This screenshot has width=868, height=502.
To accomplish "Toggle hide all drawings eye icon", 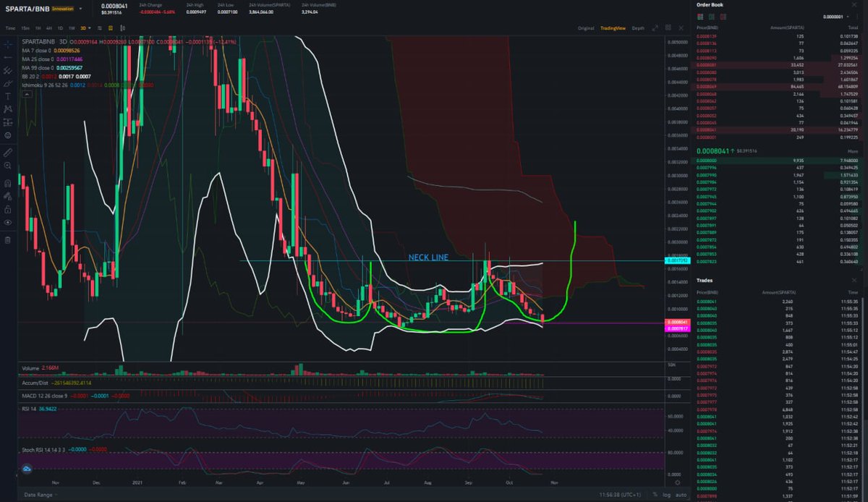I will point(8,222).
